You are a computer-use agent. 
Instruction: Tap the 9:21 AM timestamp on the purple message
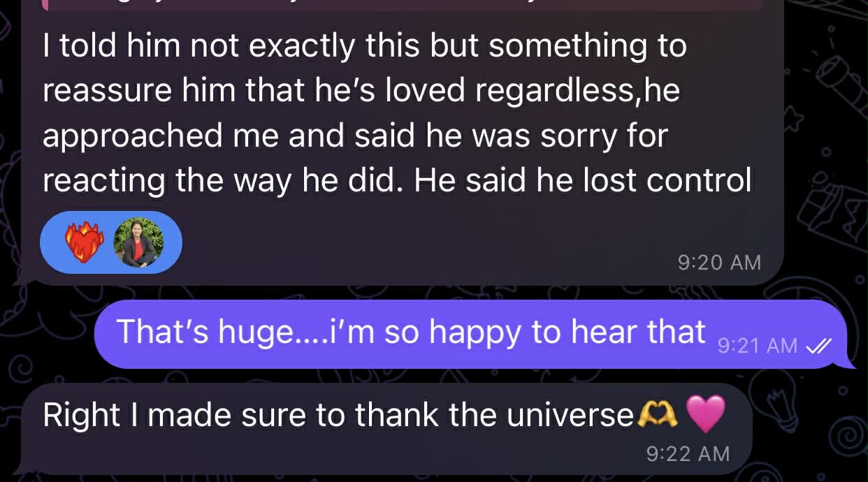(758, 345)
